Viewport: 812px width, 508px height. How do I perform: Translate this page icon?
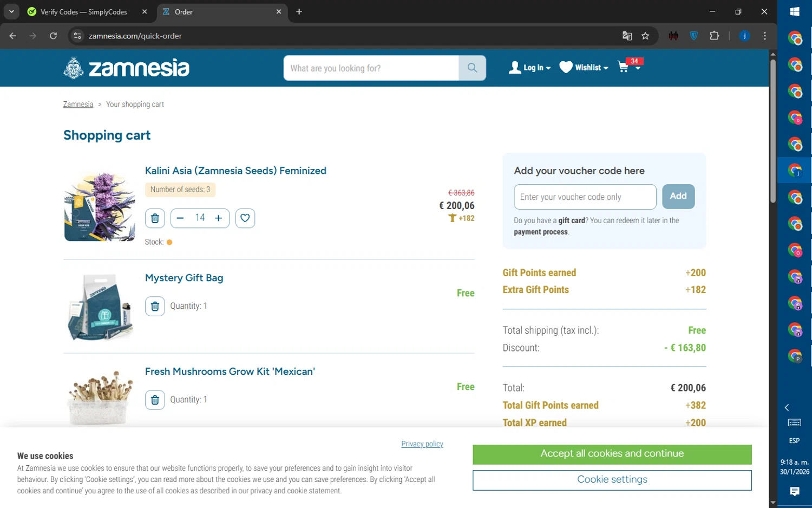pos(627,36)
